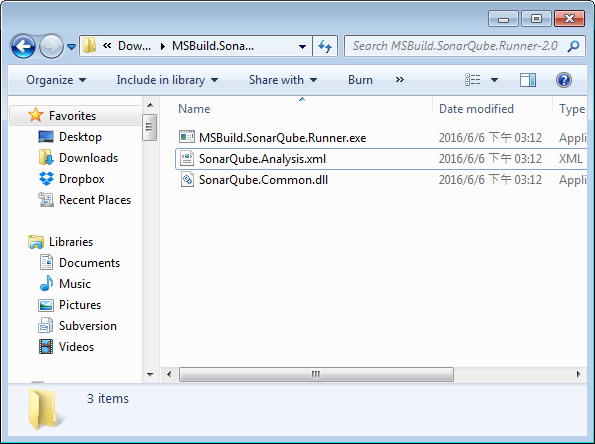This screenshot has width=595, height=444.
Task: Click the Documents library icon
Action: point(46,263)
